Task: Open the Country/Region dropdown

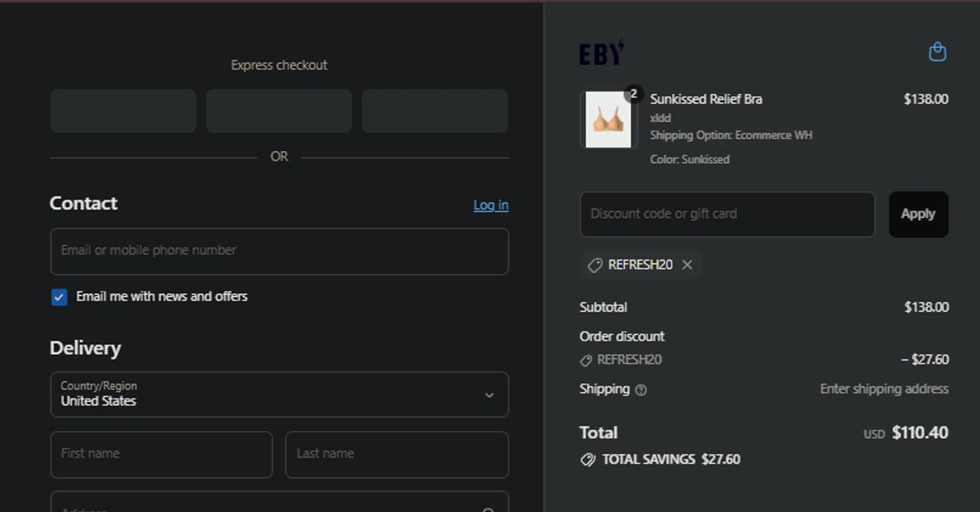Action: pos(280,394)
